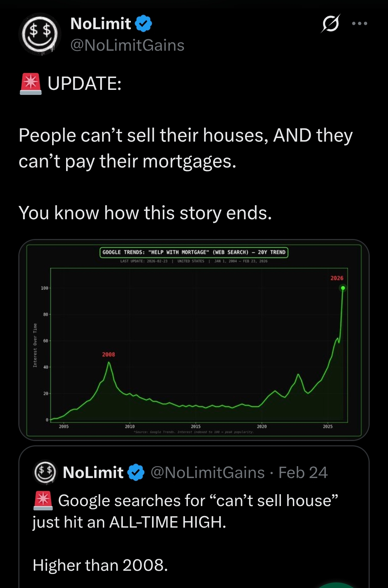Tap the small avatar in the quoted post

[45, 472]
